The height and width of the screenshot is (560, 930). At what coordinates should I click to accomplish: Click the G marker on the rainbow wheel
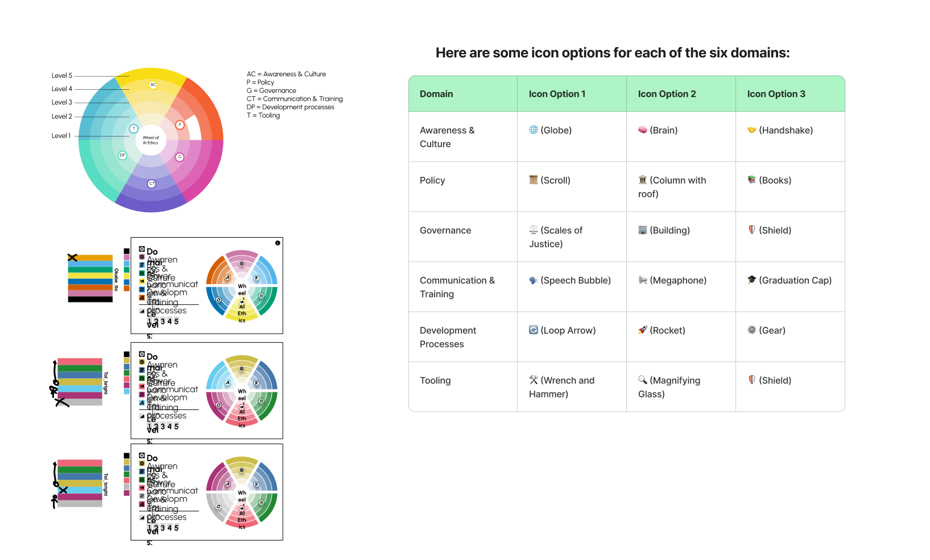(180, 157)
